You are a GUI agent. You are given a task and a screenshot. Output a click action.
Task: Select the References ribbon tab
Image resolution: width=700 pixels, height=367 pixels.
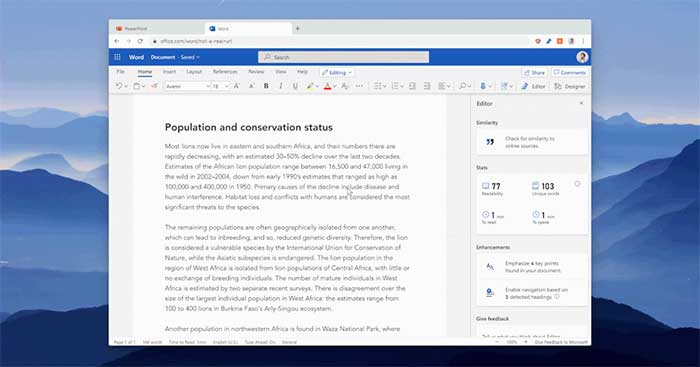click(225, 71)
